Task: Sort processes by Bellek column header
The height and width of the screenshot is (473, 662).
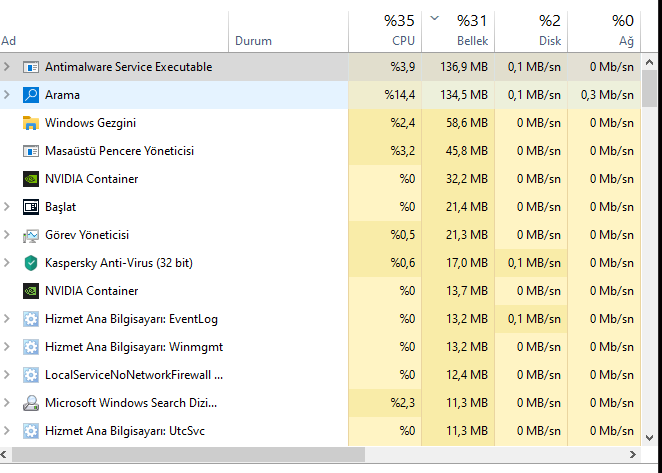Action: (x=458, y=30)
